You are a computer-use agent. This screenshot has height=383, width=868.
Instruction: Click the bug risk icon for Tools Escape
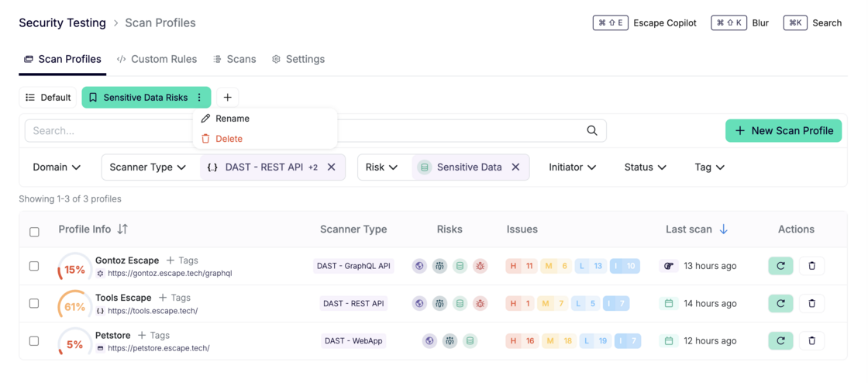(x=480, y=303)
